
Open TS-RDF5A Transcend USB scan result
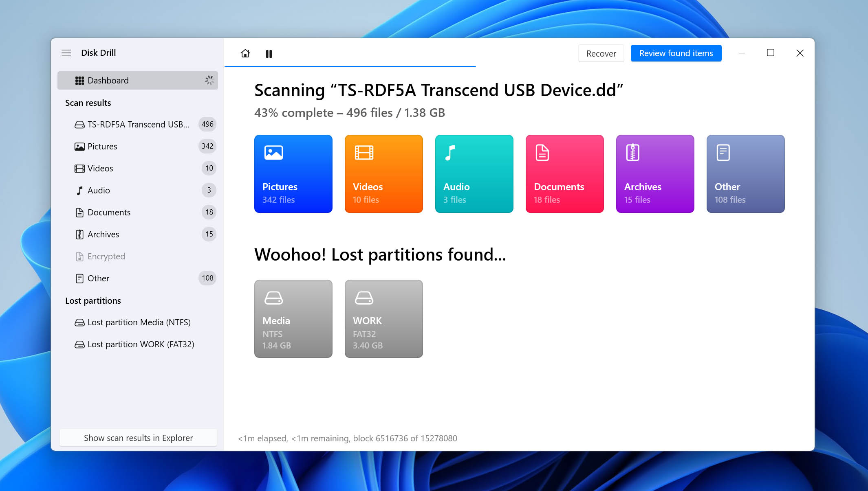click(138, 124)
